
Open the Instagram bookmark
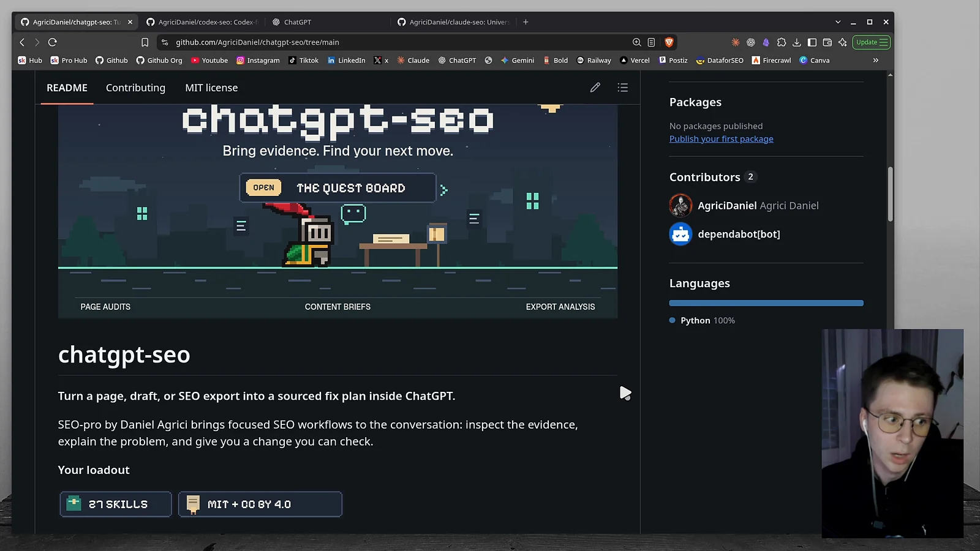coord(258,61)
